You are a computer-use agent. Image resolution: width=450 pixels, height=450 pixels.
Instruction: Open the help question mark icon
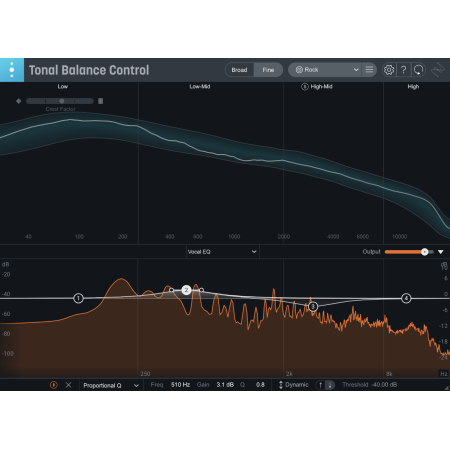[403, 70]
